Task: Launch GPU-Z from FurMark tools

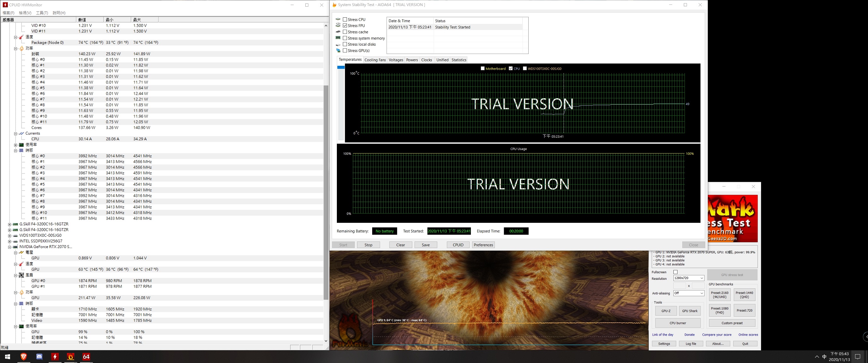Action: (x=666, y=311)
